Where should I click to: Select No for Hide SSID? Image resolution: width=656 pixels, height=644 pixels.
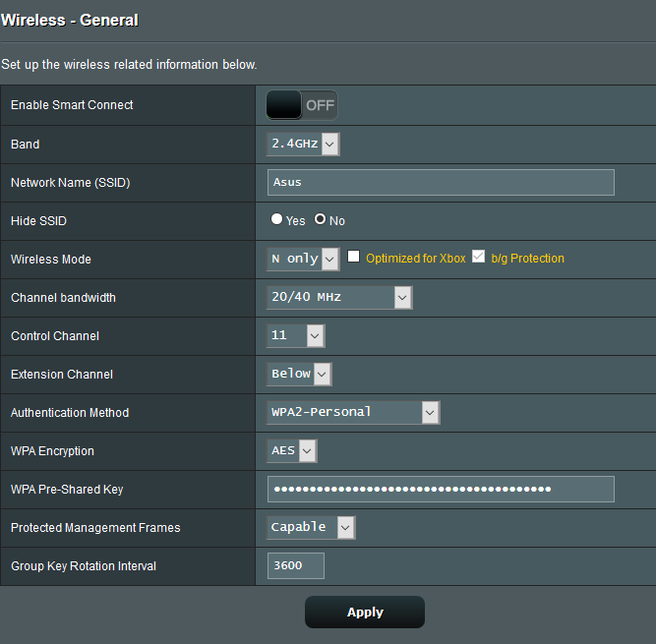[x=320, y=219]
